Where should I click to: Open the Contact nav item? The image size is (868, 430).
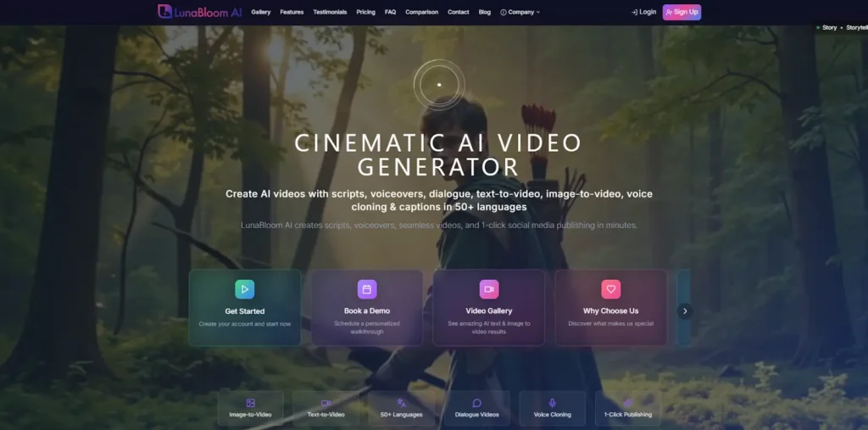459,12
